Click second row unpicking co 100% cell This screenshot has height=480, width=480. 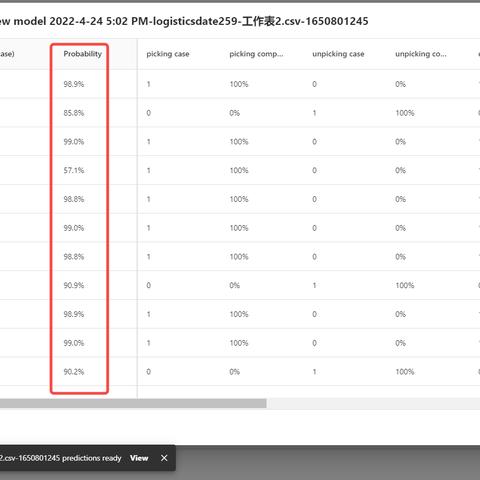click(405, 113)
